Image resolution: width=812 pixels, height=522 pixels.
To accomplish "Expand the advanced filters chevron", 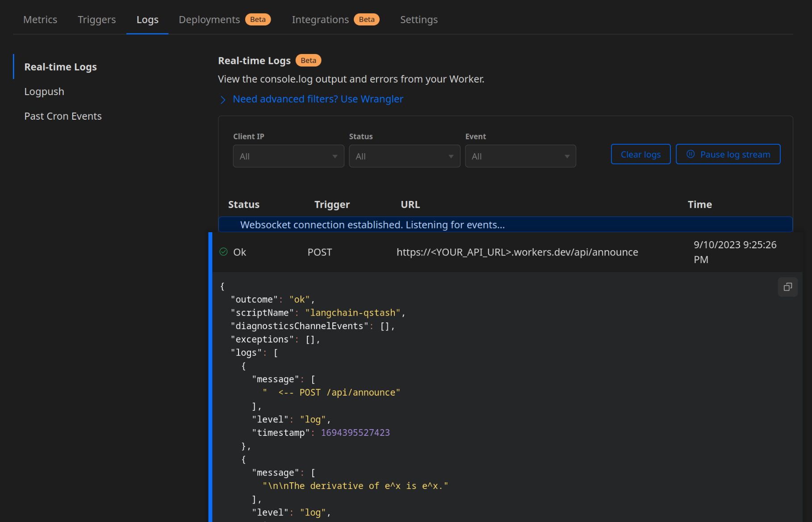I will pos(223,100).
